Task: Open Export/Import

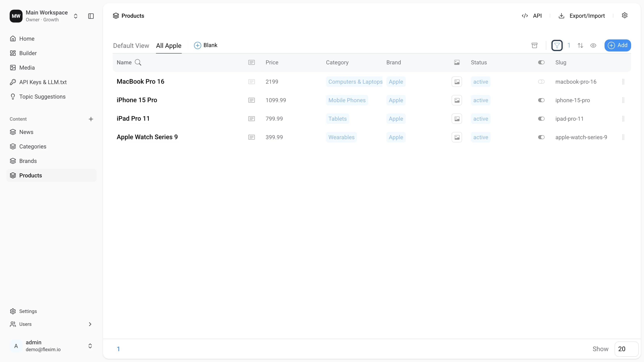Action: (581, 16)
